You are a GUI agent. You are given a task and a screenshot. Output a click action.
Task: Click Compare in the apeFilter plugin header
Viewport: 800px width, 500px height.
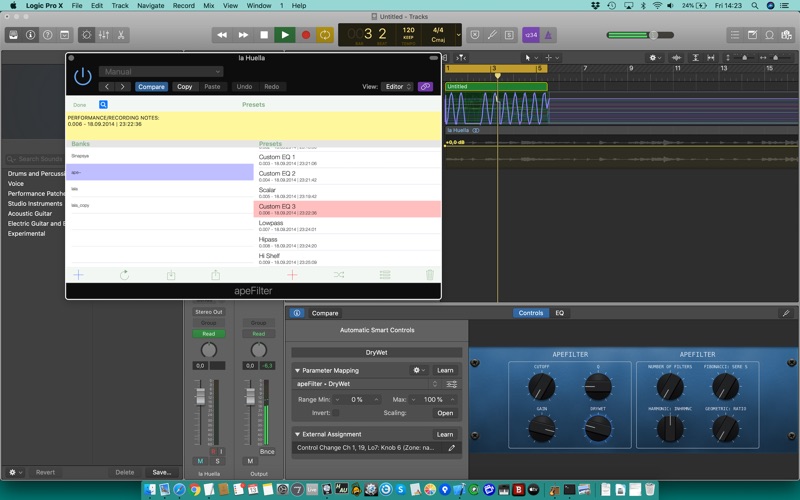click(152, 87)
